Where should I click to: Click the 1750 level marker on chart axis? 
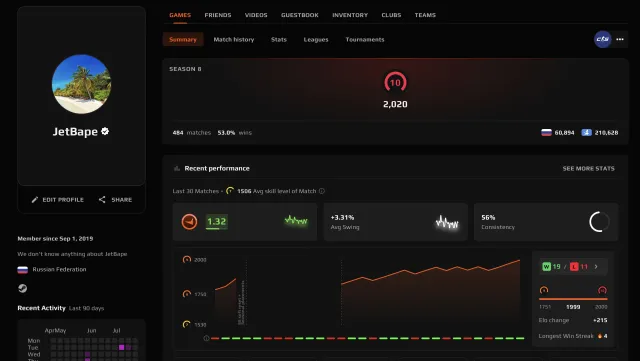coord(187,294)
